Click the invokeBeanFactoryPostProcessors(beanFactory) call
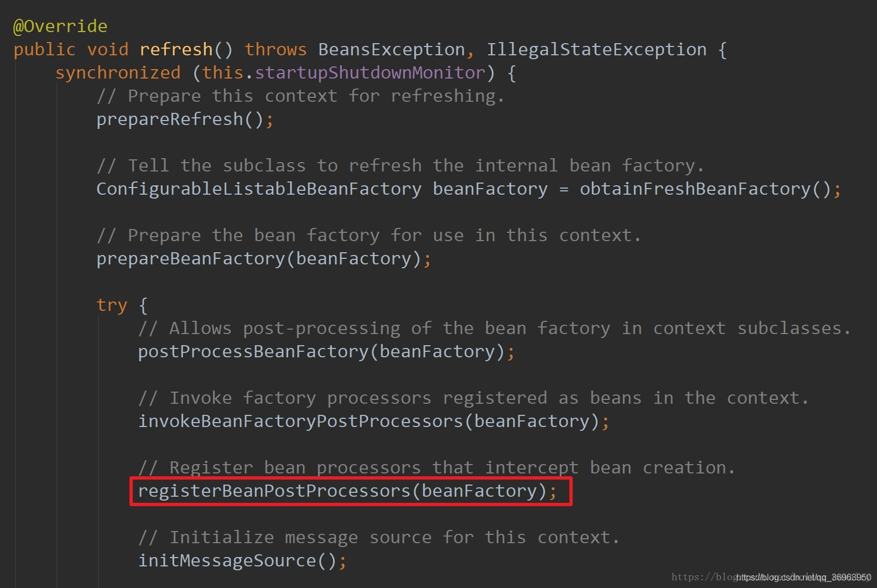Viewport: 877px width, 588px height. pyautogui.click(x=369, y=421)
